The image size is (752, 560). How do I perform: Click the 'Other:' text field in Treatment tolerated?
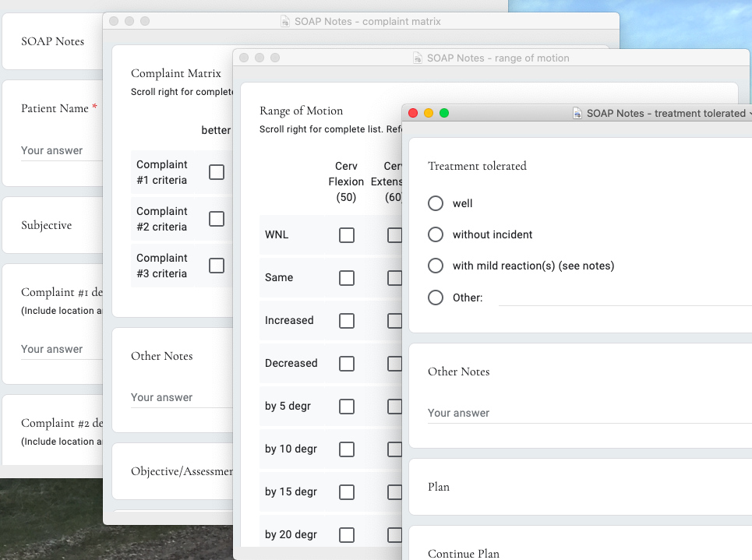point(625,298)
